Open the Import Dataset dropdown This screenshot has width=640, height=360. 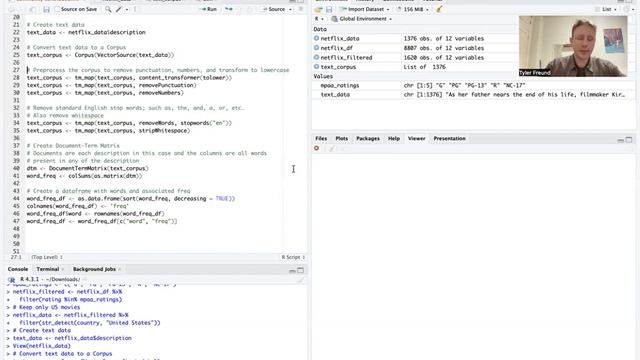tap(364, 9)
